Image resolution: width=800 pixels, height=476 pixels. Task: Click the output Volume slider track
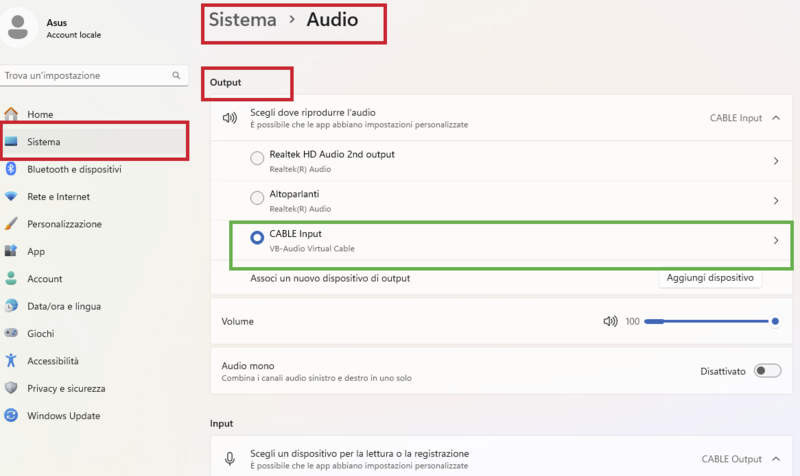[x=708, y=322]
